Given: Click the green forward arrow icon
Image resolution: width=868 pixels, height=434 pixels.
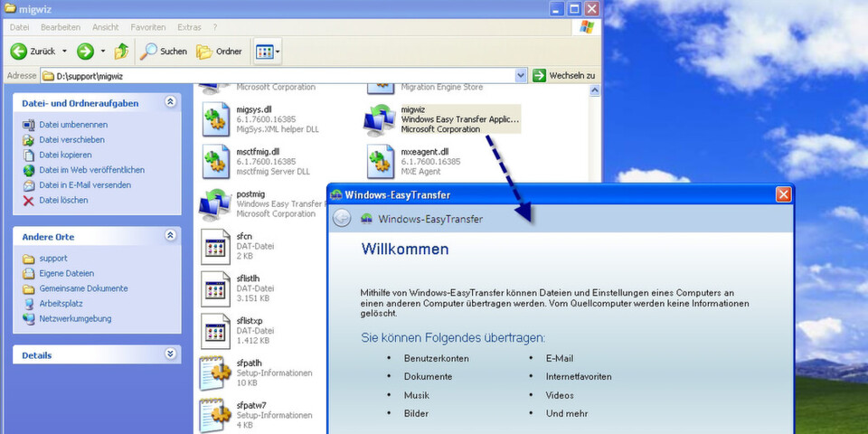Looking at the screenshot, I should click(85, 52).
